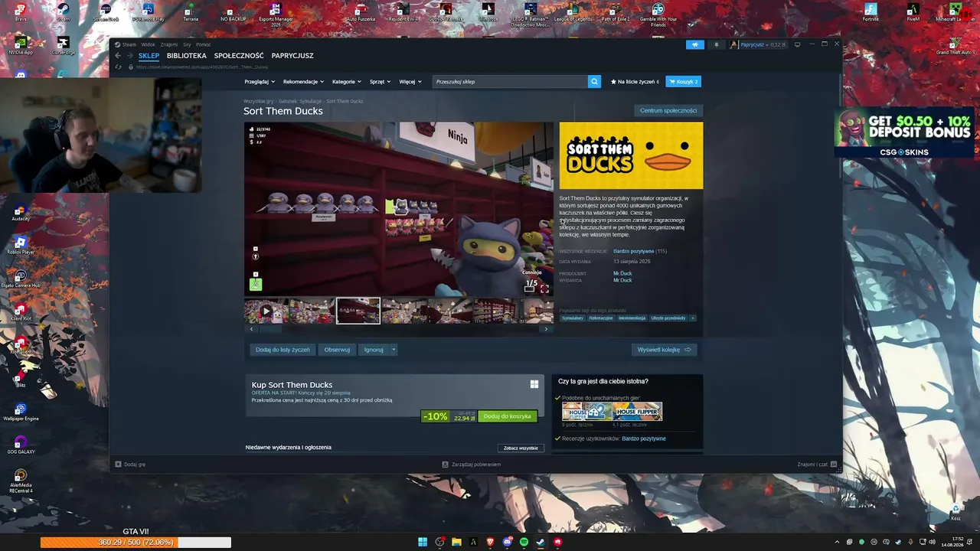Screen dimensions: 980x551
Task: Switch to the SPOŁECZNOŚĆ tab
Action: pos(239,56)
